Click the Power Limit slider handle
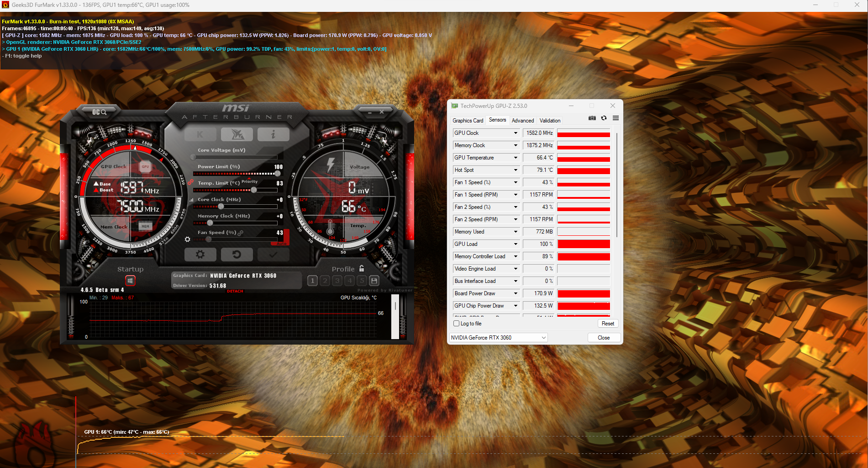Screen dimensions: 868x468 tap(277, 174)
